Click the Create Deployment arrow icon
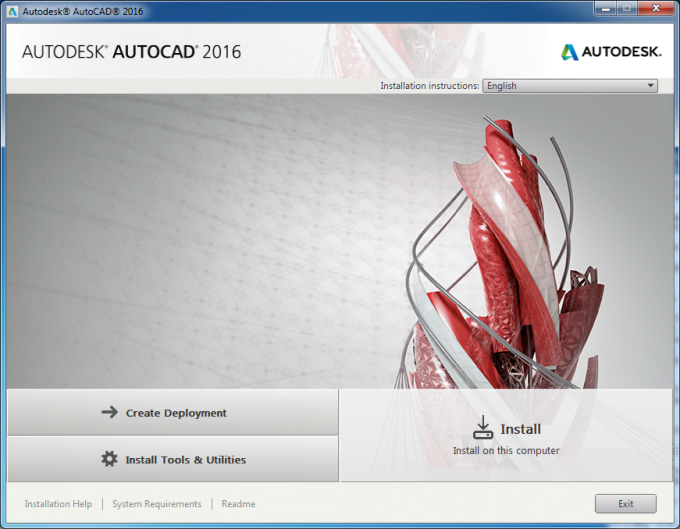Viewport: 680px width, 529px height. coord(110,412)
